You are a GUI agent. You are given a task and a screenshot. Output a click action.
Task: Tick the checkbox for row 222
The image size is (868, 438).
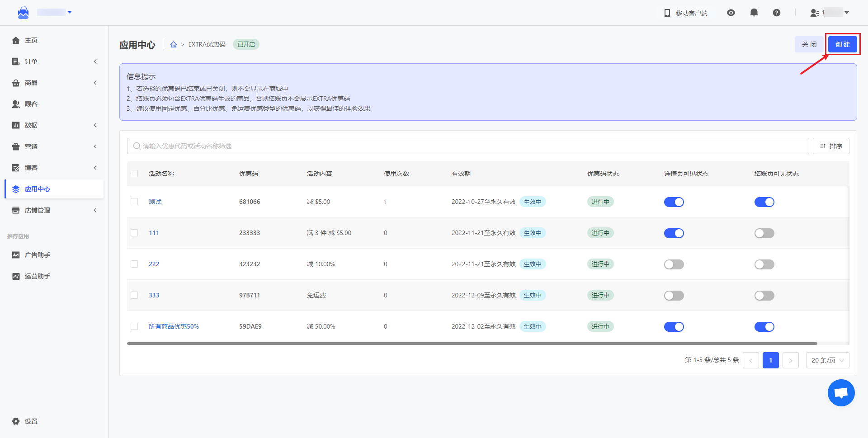134,264
